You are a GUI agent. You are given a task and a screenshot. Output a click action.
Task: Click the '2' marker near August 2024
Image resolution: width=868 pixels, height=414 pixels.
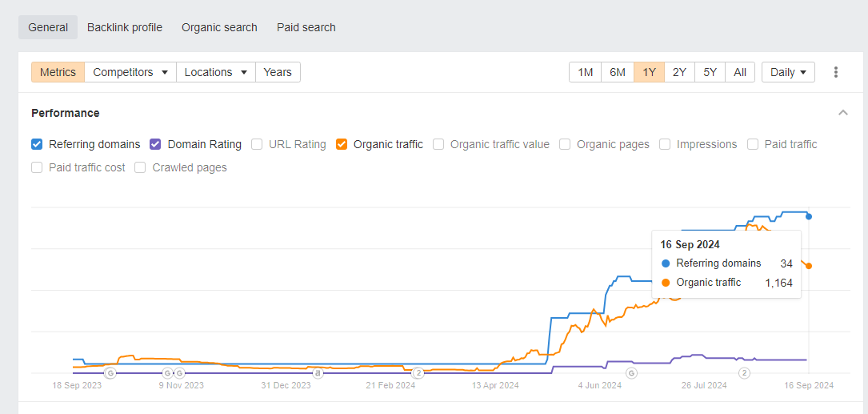(x=744, y=373)
